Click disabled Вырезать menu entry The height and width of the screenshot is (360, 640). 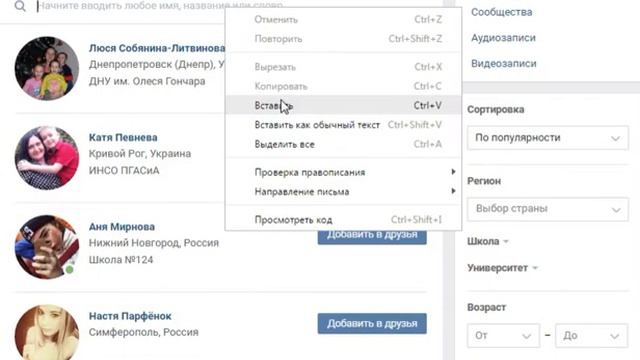click(343, 67)
